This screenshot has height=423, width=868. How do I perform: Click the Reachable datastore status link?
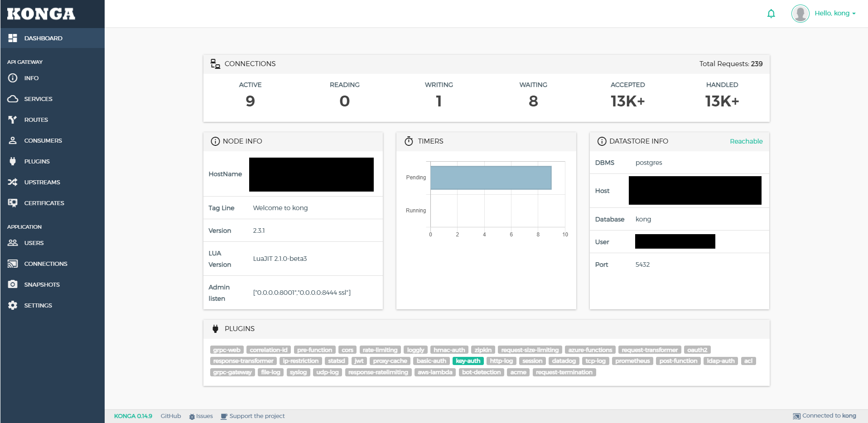[x=746, y=141]
